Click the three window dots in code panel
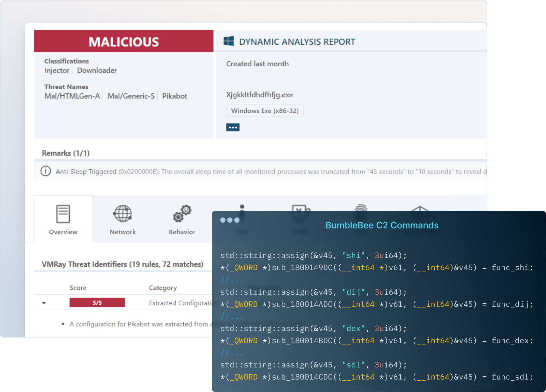This screenshot has height=392, width=546. pyautogui.click(x=230, y=220)
